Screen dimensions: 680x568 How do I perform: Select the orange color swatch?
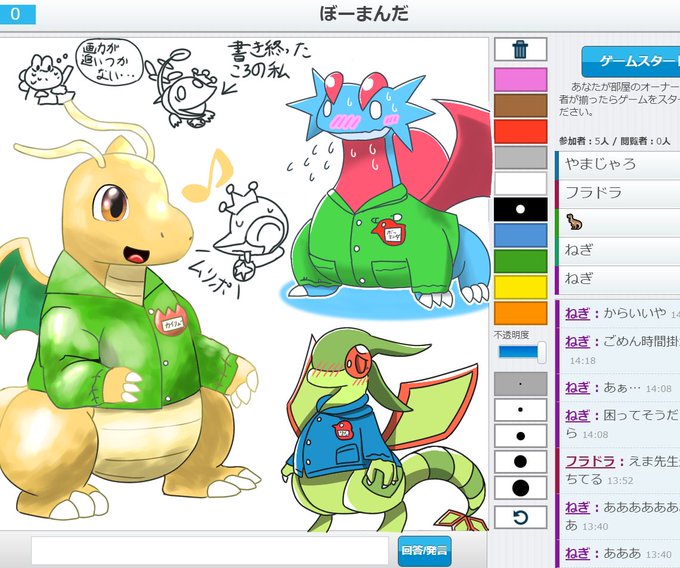(x=520, y=313)
